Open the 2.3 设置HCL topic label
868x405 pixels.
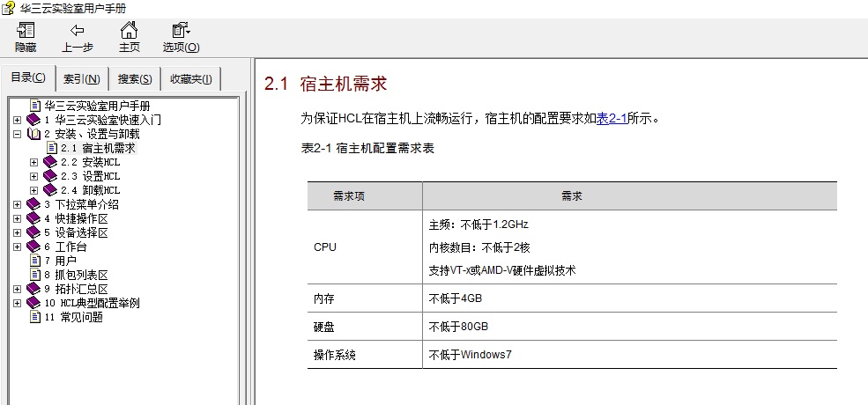(x=90, y=176)
